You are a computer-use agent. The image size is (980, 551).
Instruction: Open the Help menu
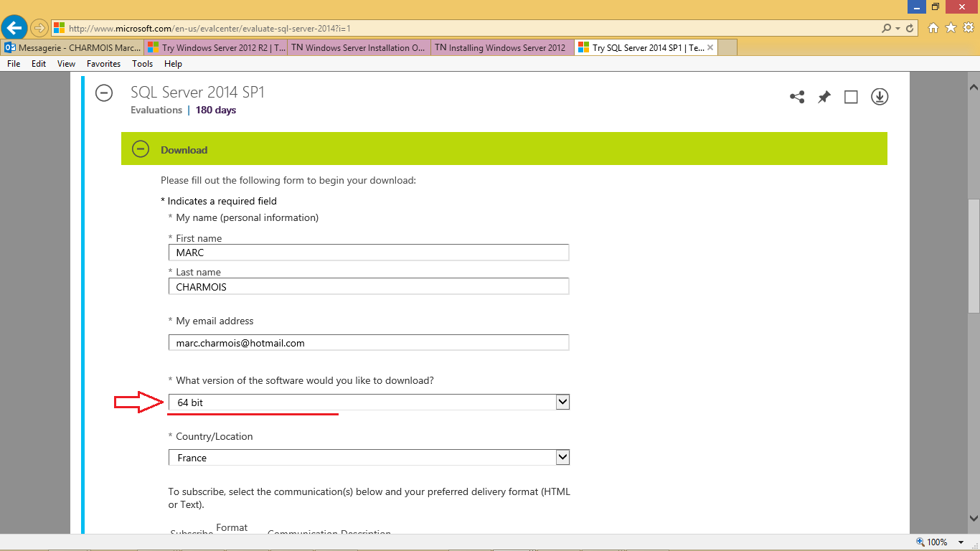[x=173, y=64]
